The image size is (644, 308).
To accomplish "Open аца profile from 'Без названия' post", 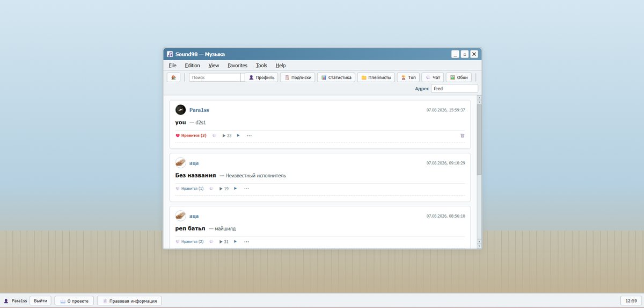I will tap(194, 163).
